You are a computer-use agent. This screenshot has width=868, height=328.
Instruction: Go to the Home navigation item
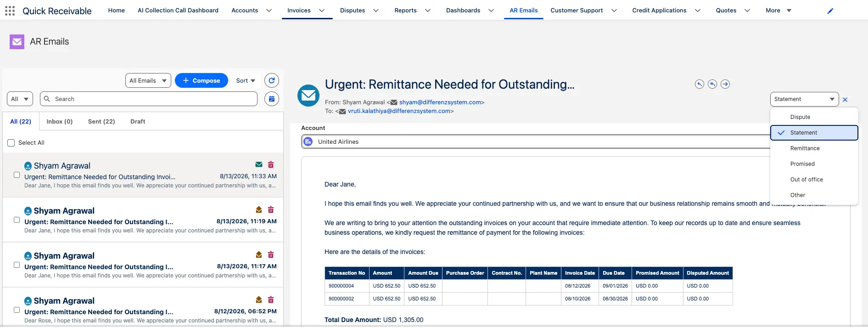117,11
